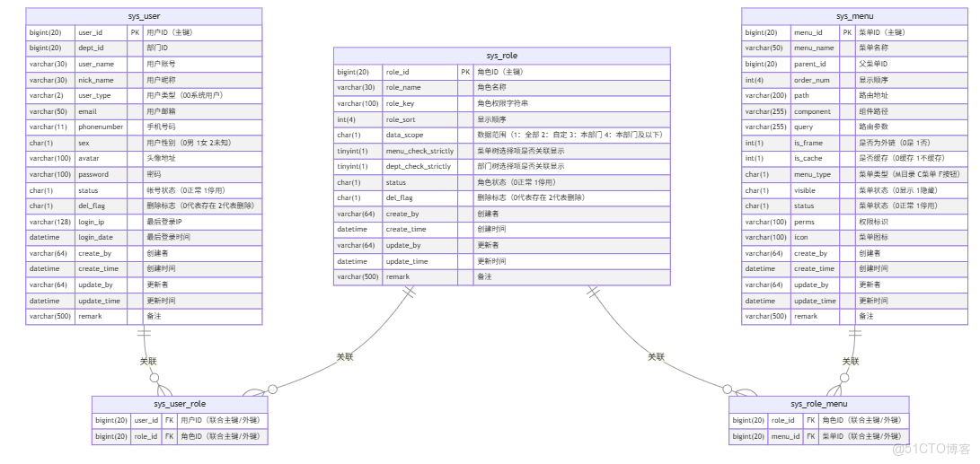The width and height of the screenshot is (980, 464).
Task: Click the menu_type field name
Action: pos(812,174)
